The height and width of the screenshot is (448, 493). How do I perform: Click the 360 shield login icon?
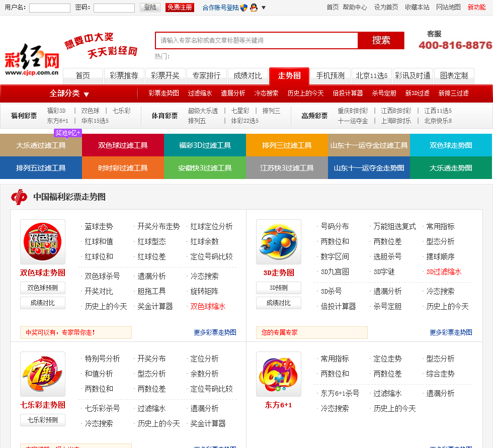pos(243,8)
